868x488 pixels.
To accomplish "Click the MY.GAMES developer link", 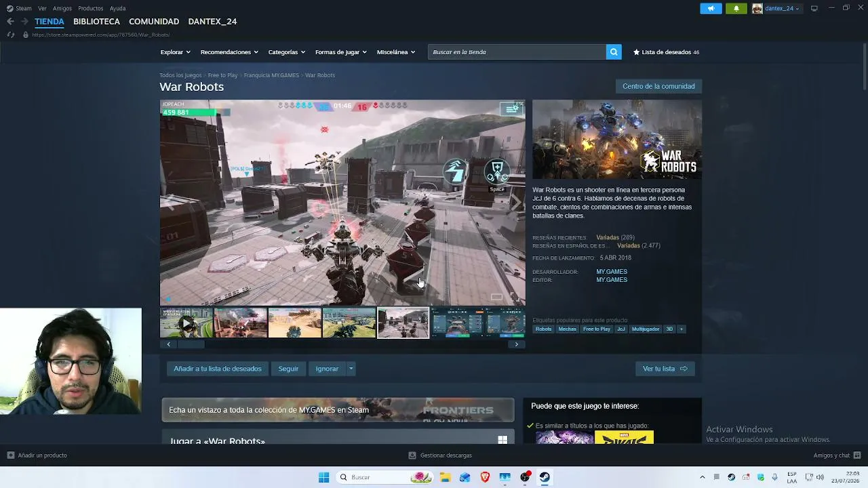I will (612, 272).
